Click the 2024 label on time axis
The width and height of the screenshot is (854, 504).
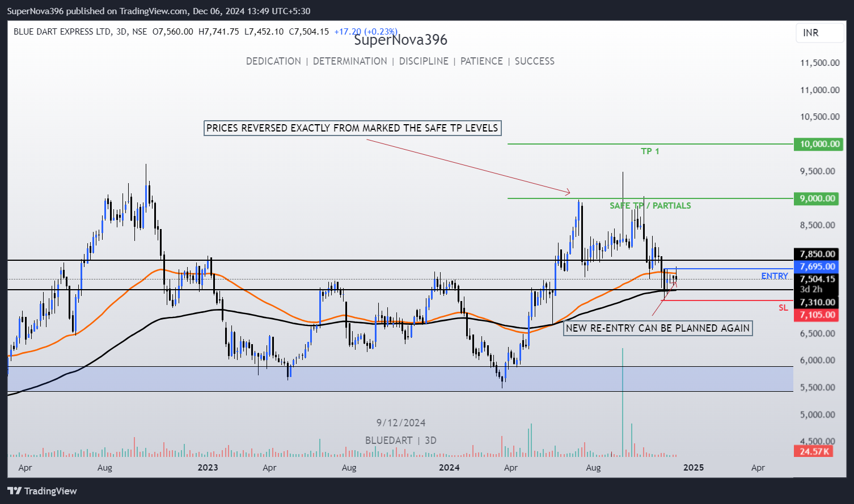click(x=449, y=468)
